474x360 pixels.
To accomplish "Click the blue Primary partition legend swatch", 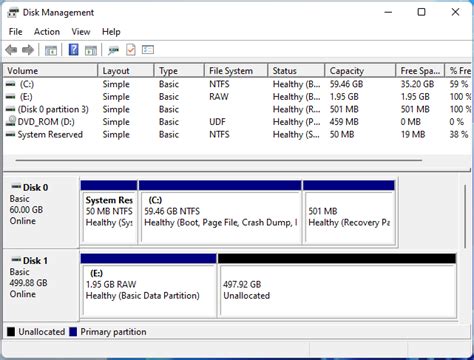I will pyautogui.click(x=73, y=332).
